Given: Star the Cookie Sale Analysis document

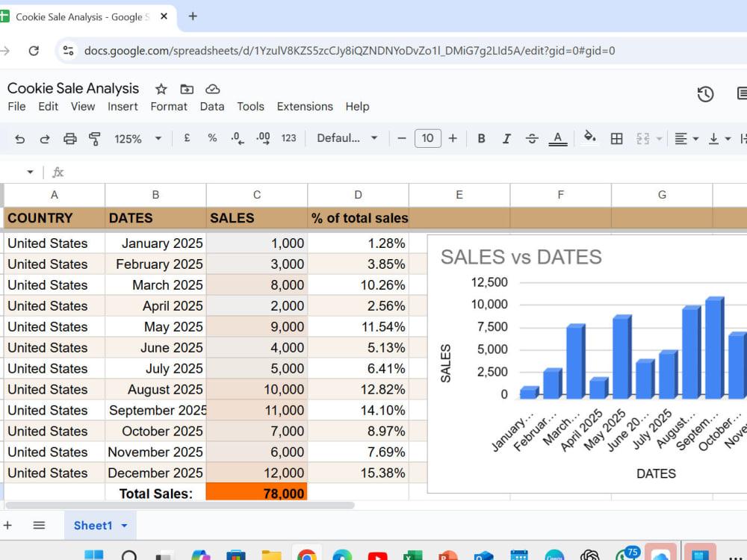Looking at the screenshot, I should pos(161,89).
